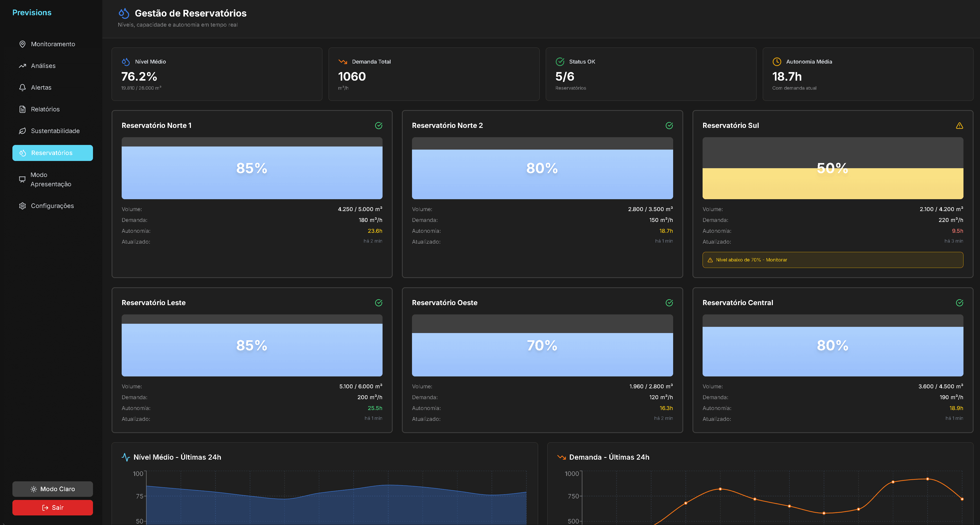Click the Demanda Total summary card

tap(434, 74)
